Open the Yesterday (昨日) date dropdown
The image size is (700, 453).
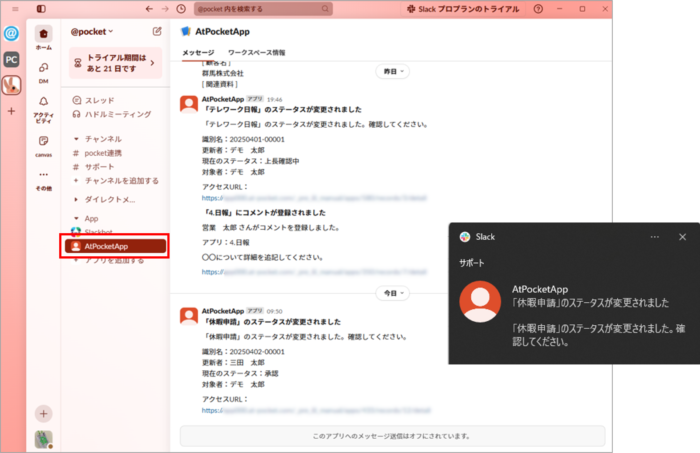pos(393,71)
